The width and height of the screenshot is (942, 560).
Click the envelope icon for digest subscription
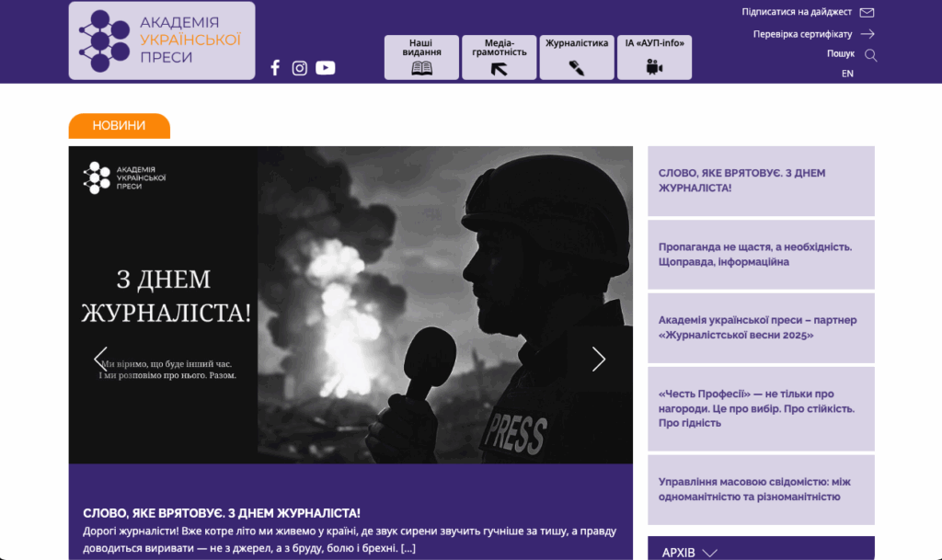[867, 12]
